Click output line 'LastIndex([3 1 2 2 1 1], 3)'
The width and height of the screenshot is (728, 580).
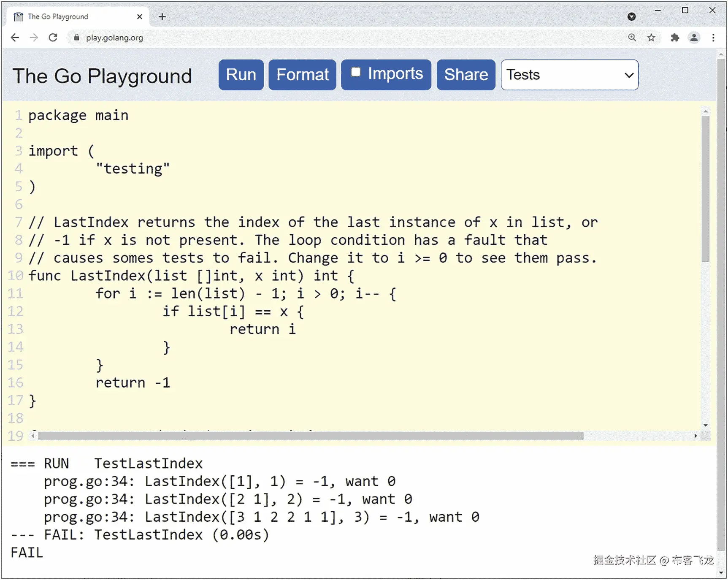(x=262, y=517)
